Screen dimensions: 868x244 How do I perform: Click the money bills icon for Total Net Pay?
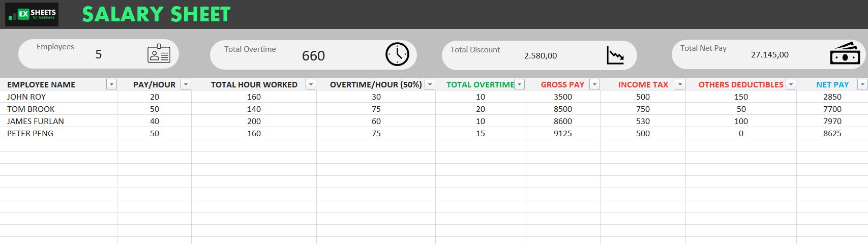click(x=845, y=53)
